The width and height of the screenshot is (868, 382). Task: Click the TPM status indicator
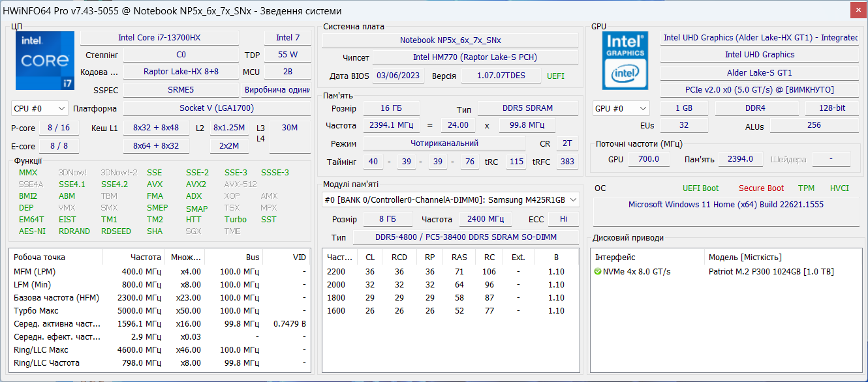806,188
